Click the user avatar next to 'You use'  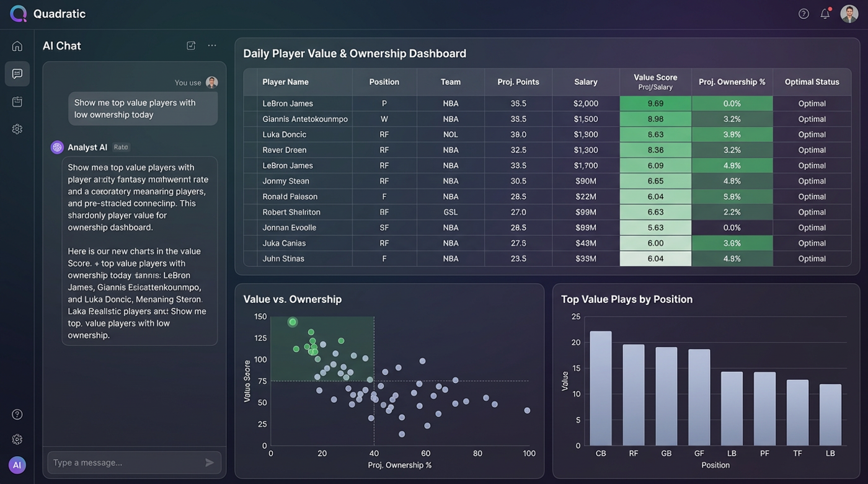tap(212, 82)
